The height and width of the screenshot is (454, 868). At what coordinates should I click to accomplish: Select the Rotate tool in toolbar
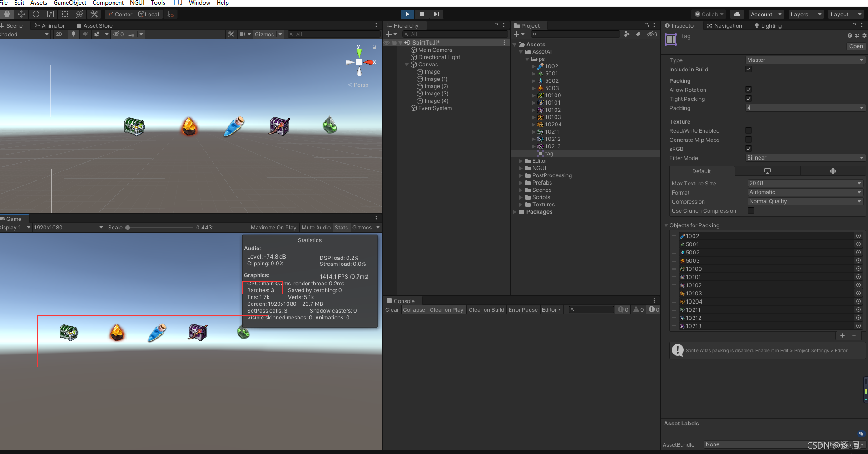click(x=35, y=14)
